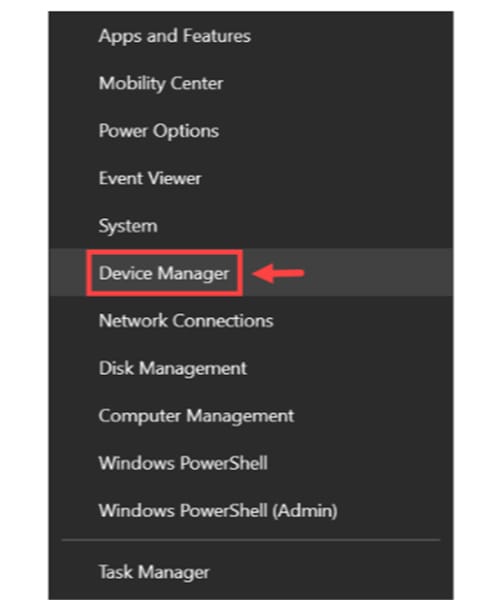499x600 pixels.
Task: Open the highlighted Device Manager entry
Action: click(251, 273)
